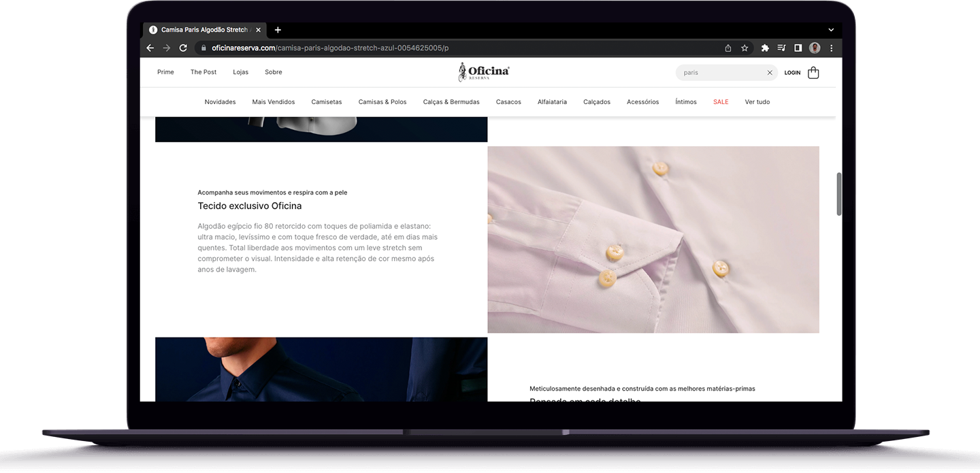Close the Camisa Paris Algodão Stretch tab
This screenshot has height=473, width=980.
click(x=258, y=30)
